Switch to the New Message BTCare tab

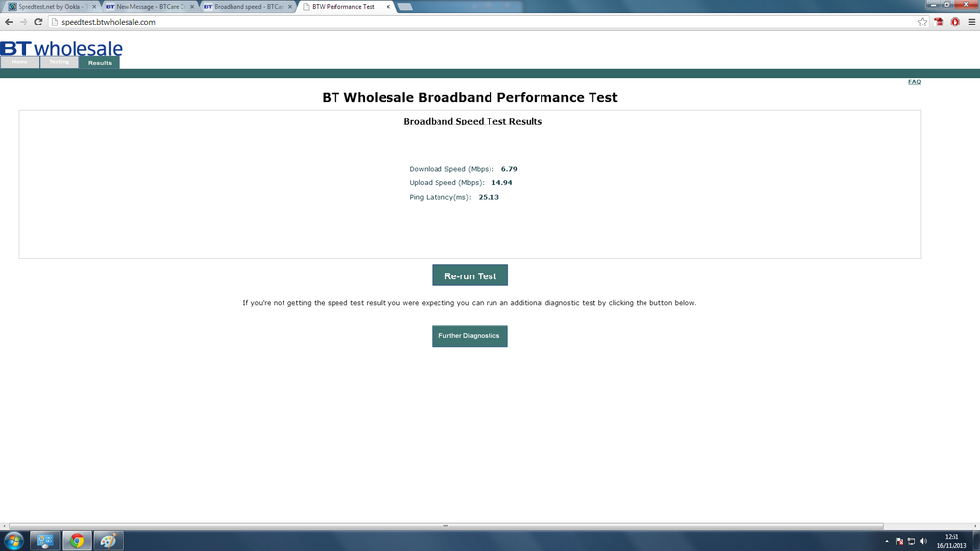tap(148, 6)
